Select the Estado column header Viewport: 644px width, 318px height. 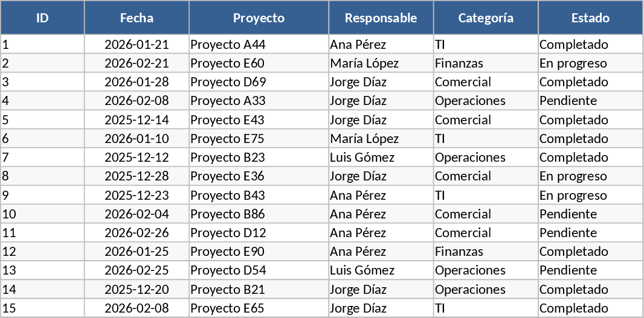tap(590, 18)
